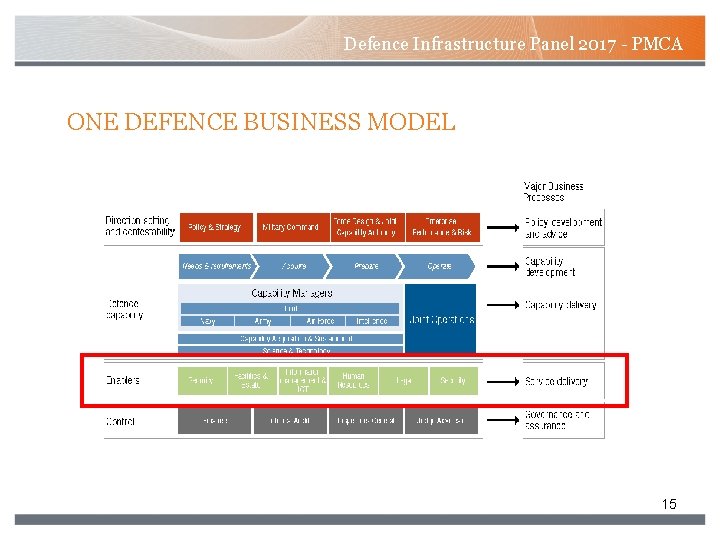This screenshot has width=720, height=540.
Task: Click the Inspector General grey box
Action: pos(366,421)
